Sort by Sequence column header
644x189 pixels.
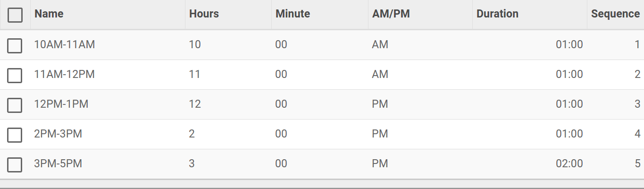(616, 14)
